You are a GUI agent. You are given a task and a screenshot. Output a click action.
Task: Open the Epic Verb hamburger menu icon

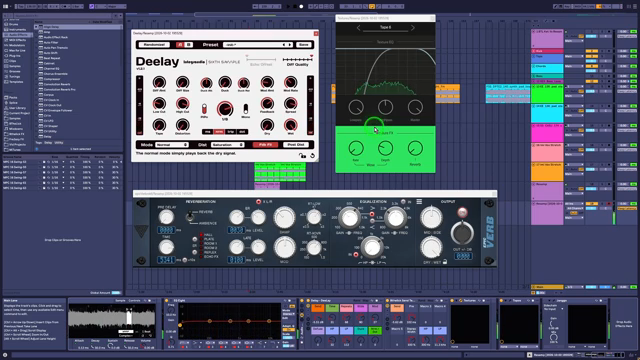pyautogui.click(x=419, y=202)
